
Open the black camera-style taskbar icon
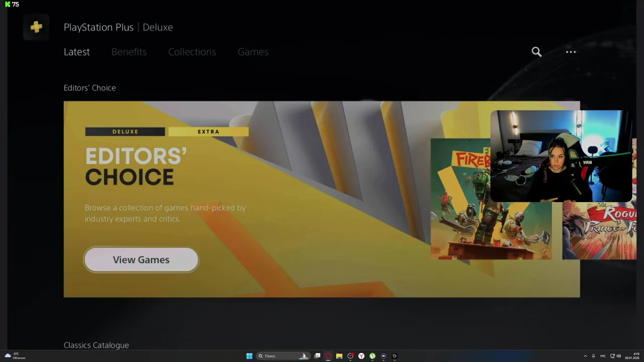coord(394,356)
